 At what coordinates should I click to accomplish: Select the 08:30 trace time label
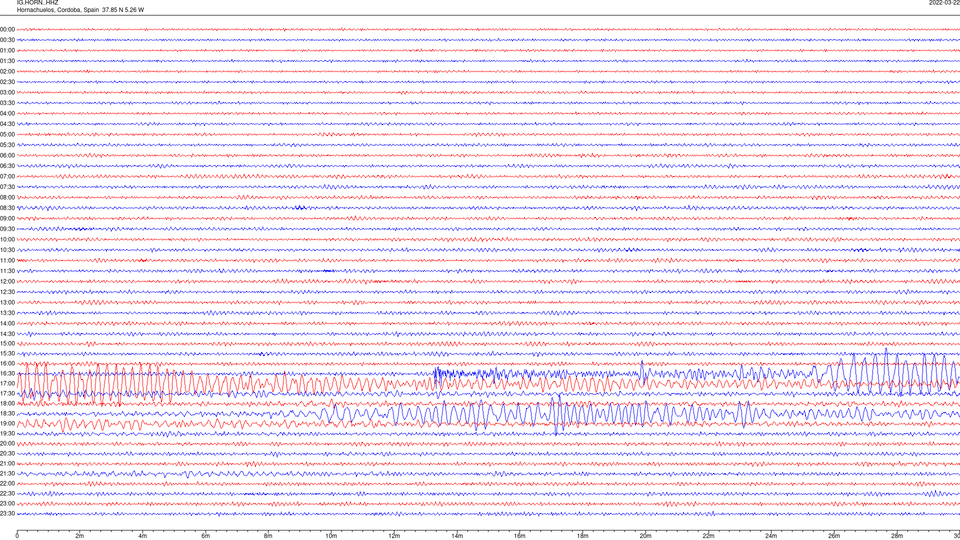tap(7, 208)
